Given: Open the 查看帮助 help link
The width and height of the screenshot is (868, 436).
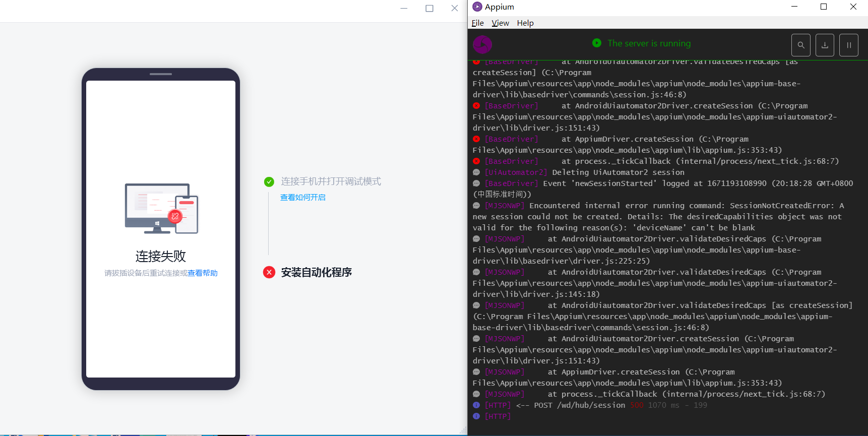Looking at the screenshot, I should (x=203, y=273).
